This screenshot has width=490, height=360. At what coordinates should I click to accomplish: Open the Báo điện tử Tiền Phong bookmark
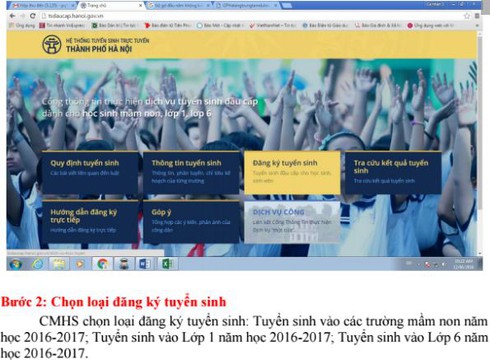pyautogui.click(x=167, y=25)
